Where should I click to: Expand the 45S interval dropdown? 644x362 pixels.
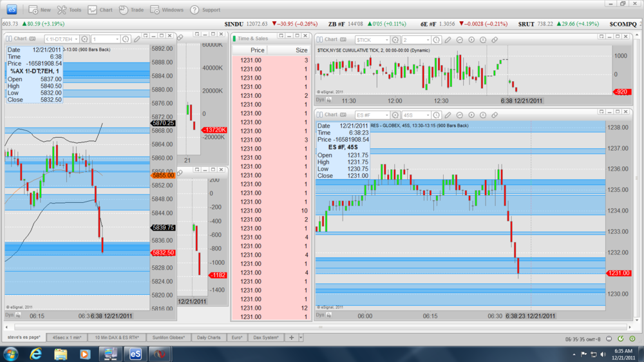click(428, 115)
